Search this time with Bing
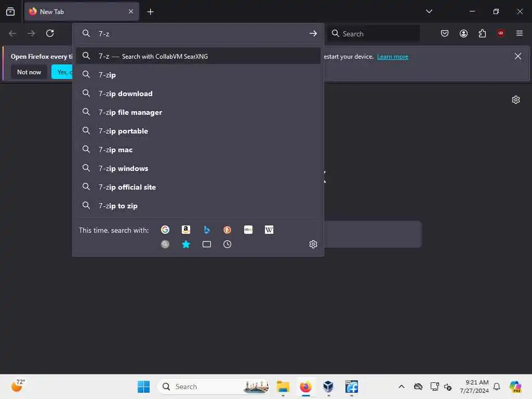The height and width of the screenshot is (399, 532). coord(207,230)
